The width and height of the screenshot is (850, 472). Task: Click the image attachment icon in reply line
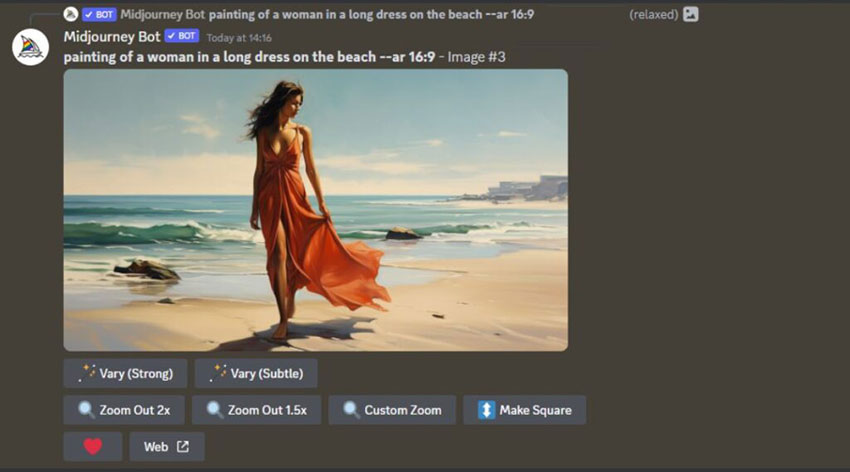coord(690,14)
